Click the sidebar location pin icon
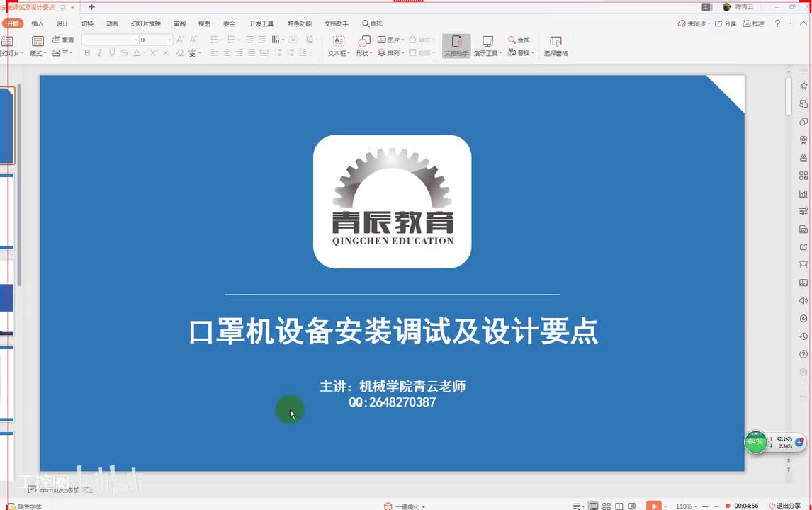 point(803,140)
